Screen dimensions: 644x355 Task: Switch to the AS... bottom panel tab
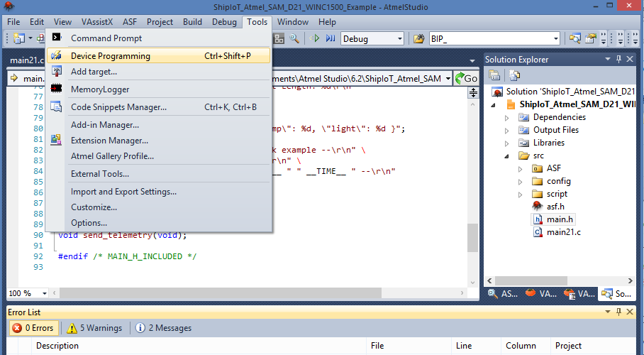pyautogui.click(x=503, y=294)
